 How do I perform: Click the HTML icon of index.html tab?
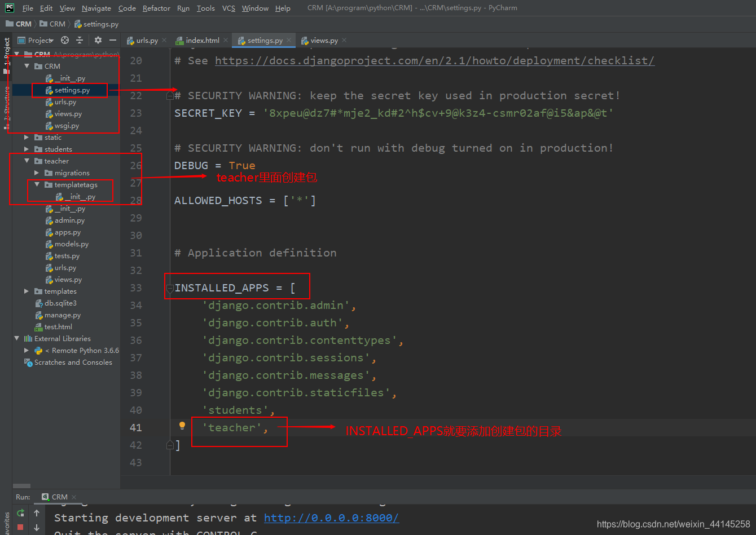click(x=179, y=41)
